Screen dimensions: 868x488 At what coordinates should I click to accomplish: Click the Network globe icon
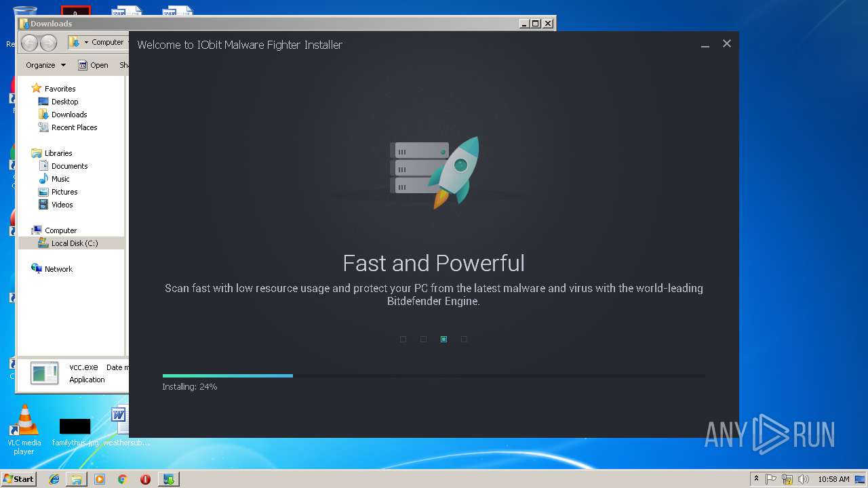37,268
